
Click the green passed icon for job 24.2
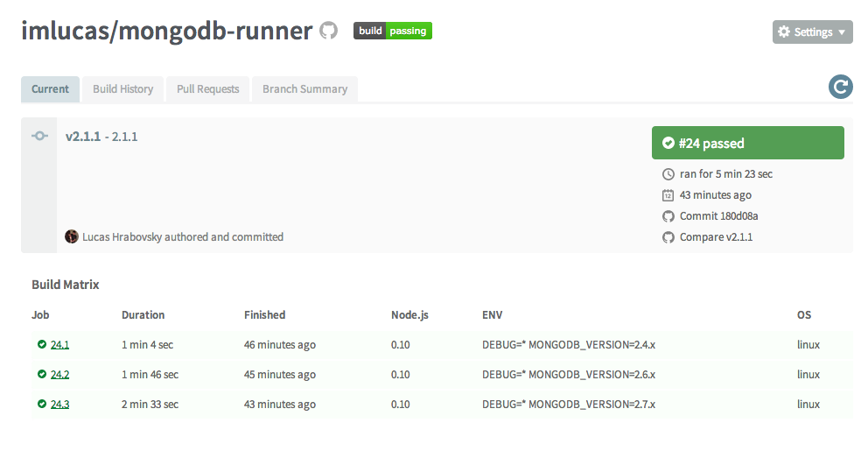pyautogui.click(x=41, y=374)
